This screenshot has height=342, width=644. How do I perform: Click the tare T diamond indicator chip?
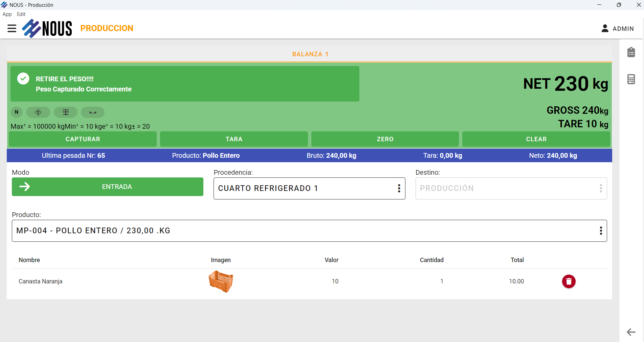point(38,112)
